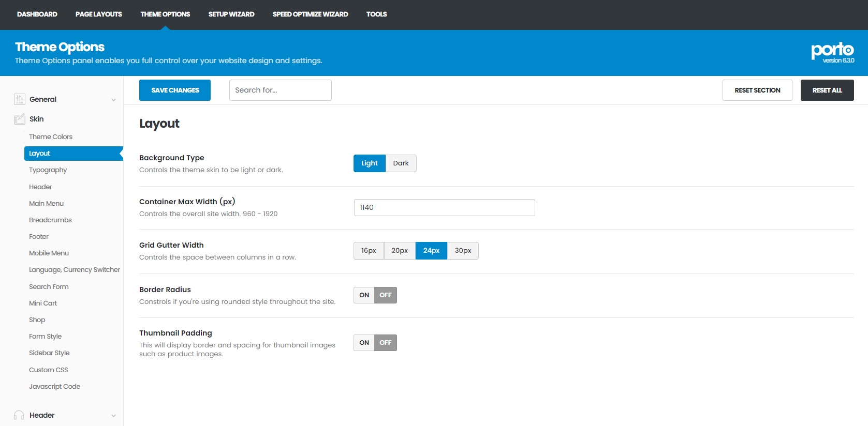Go to Speed Optimize Wizard tab

[310, 14]
